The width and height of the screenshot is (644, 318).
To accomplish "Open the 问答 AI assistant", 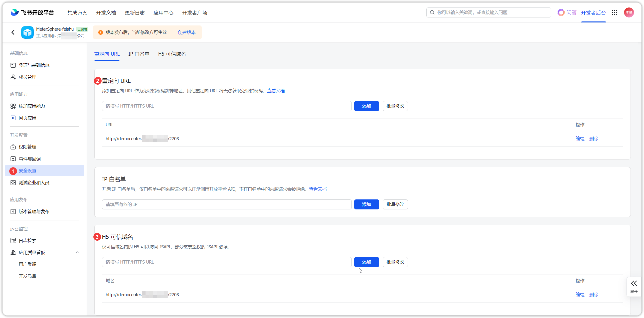I will point(567,12).
